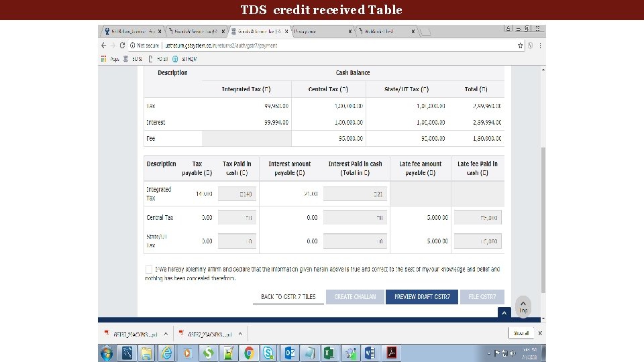Screen dimensions: 644x362
Task: Click Show all downloads button
Action: point(521,333)
